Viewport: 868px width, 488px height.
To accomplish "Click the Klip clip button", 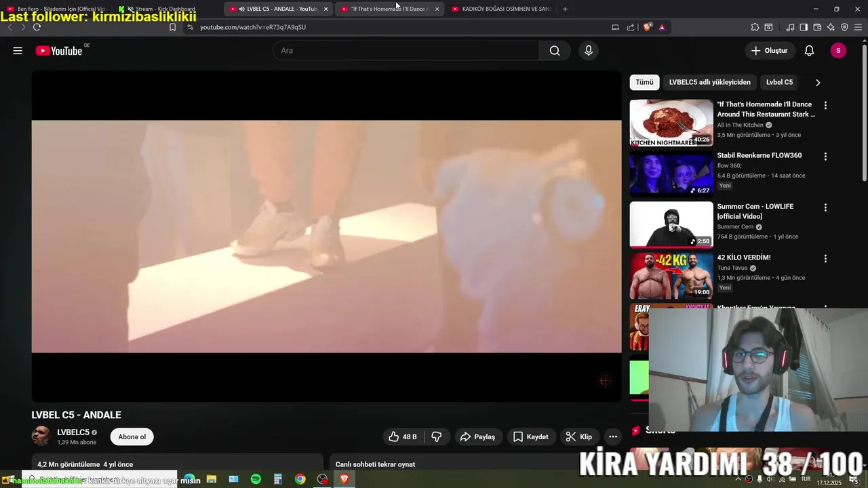I will point(579,437).
